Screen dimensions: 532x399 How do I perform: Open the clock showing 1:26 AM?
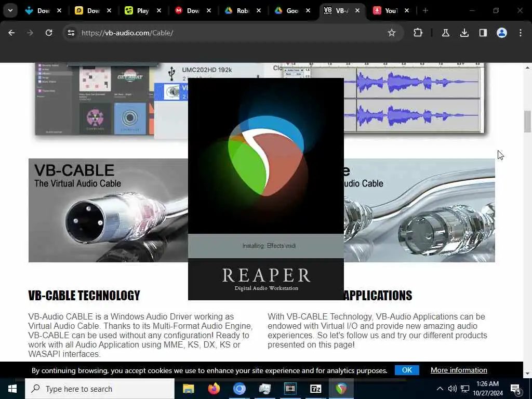pyautogui.click(x=487, y=389)
